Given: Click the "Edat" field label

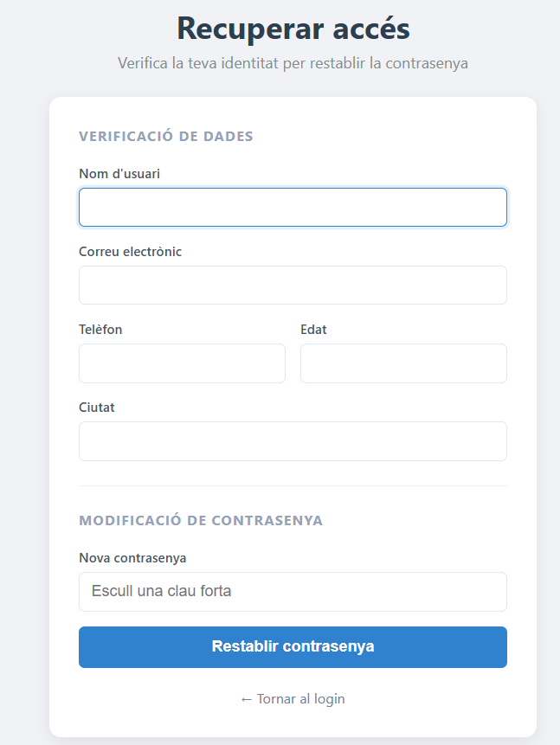Looking at the screenshot, I should [x=313, y=330].
